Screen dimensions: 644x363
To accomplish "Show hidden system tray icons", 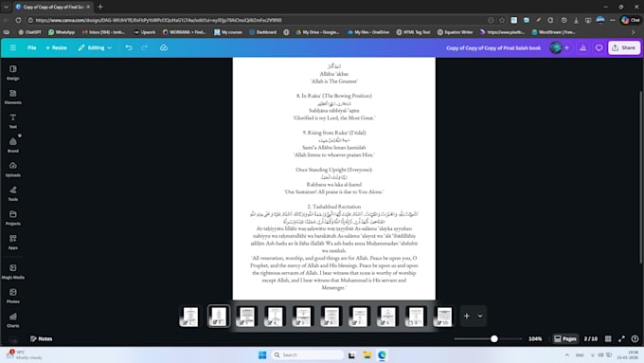I will [x=567, y=354].
